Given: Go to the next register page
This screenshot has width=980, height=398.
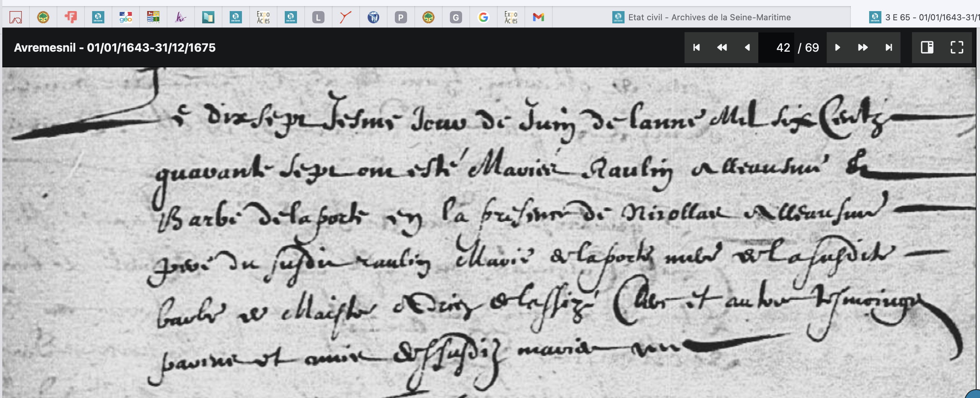Looking at the screenshot, I should point(837,47).
